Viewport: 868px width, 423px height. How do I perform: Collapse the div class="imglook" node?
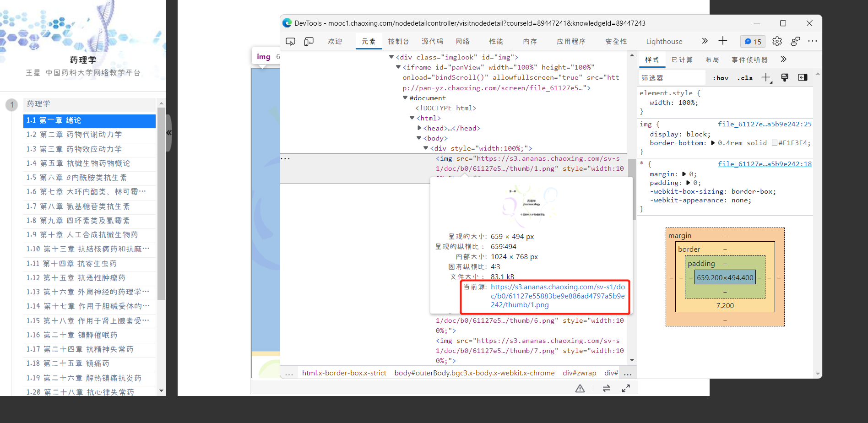391,57
